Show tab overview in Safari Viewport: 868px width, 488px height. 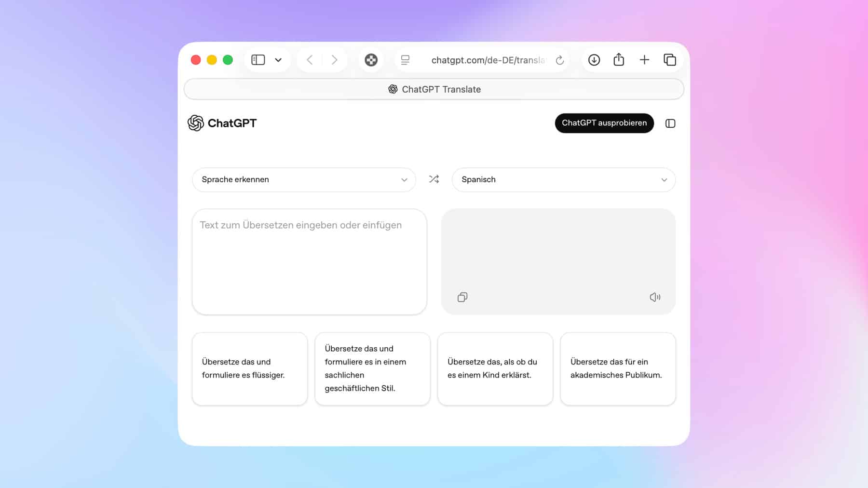point(669,60)
